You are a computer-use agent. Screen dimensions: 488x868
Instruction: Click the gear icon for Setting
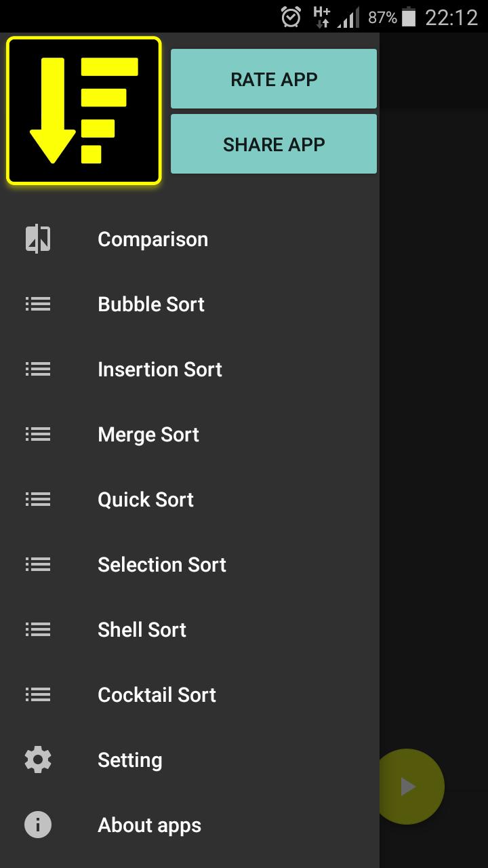click(38, 759)
